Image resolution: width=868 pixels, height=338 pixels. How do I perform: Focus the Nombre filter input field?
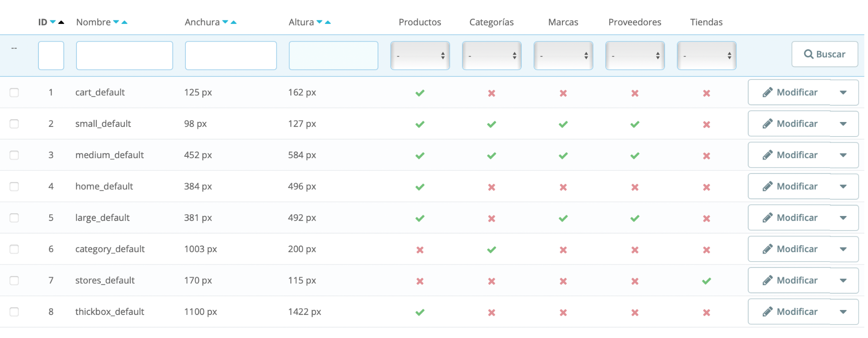point(124,56)
